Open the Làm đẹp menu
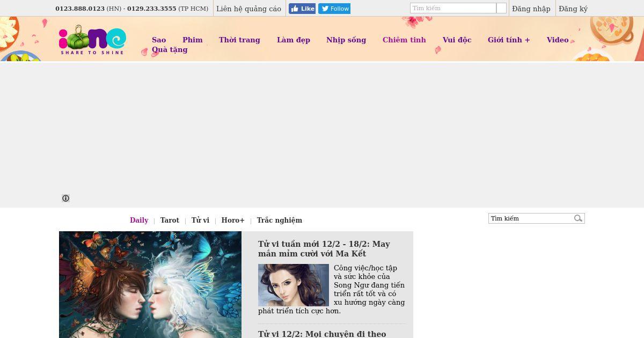This screenshot has width=644, height=338. coord(294,40)
